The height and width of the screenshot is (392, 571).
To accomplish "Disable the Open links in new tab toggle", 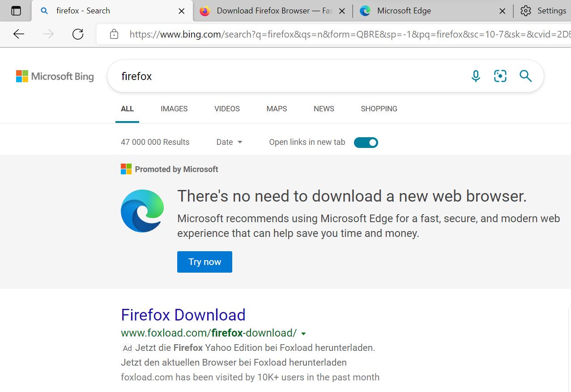I will 366,142.
